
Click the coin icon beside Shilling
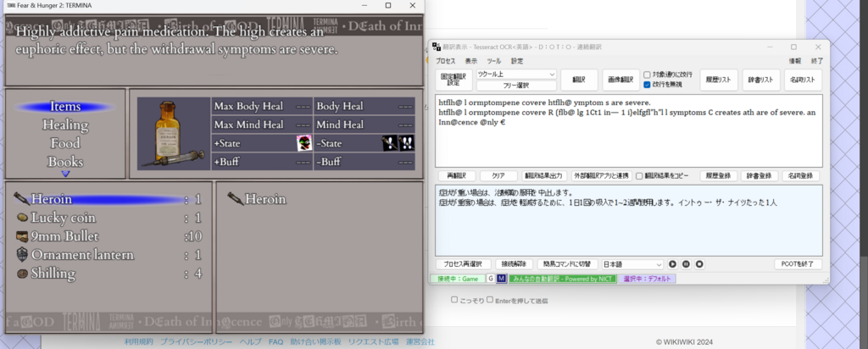pos(22,274)
